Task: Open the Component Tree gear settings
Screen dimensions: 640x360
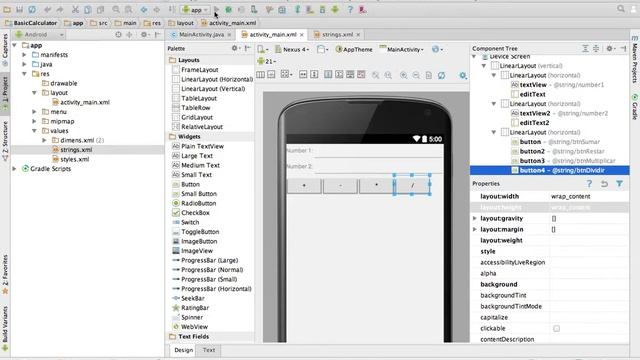Action: tap(609, 48)
